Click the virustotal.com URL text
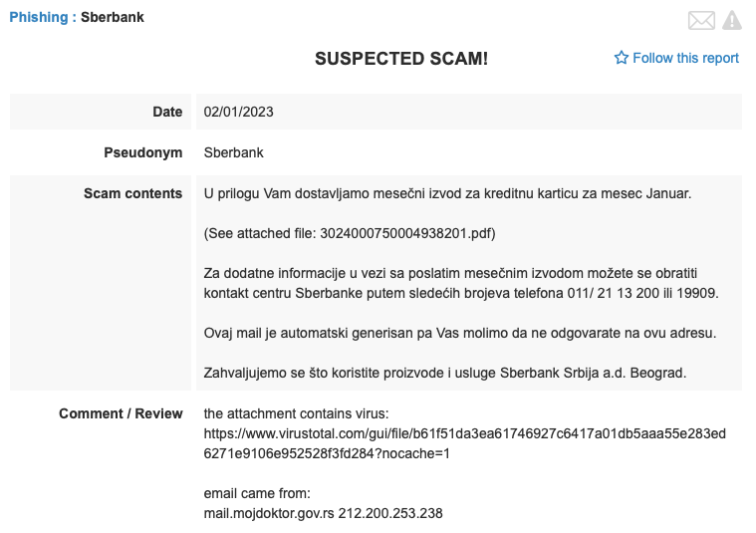 [465, 443]
